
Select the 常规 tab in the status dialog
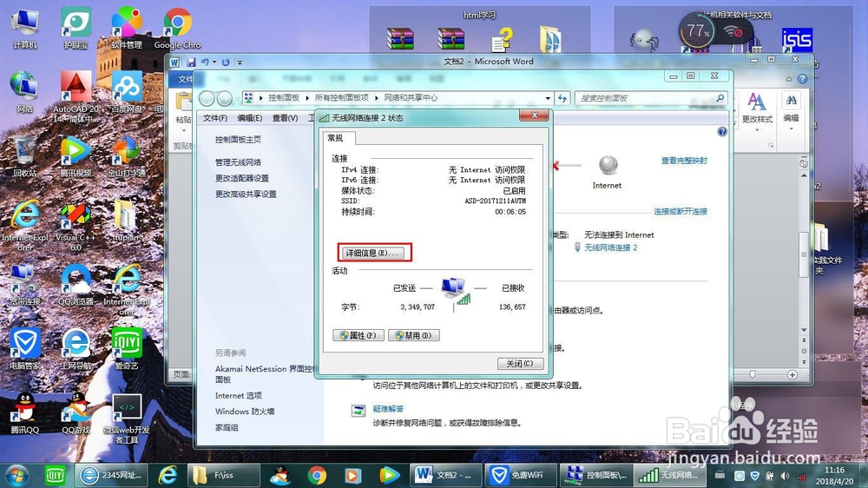(335, 138)
